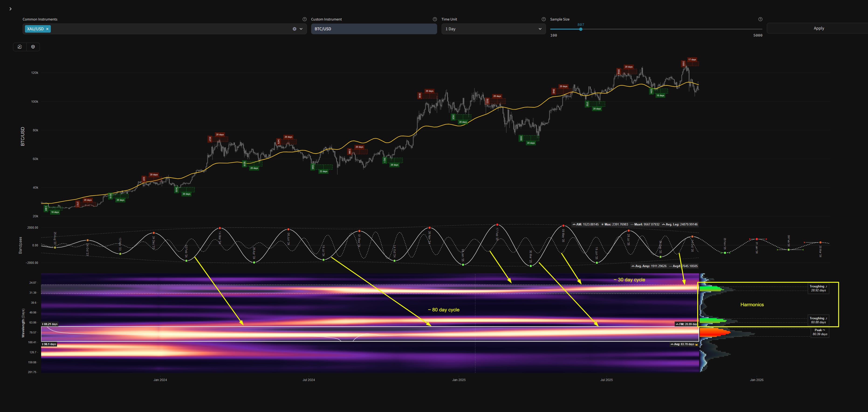Click the Avg. Amp: 1911.29626 readout

pos(649,266)
